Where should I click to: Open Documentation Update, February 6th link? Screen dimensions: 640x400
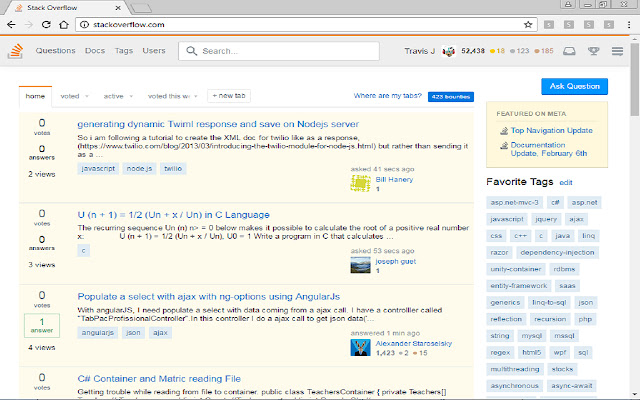pyautogui.click(x=549, y=149)
